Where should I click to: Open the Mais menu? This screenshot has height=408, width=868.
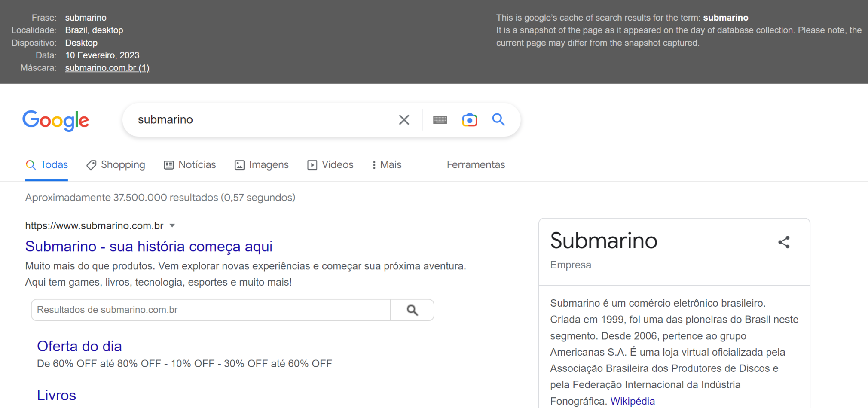[387, 165]
